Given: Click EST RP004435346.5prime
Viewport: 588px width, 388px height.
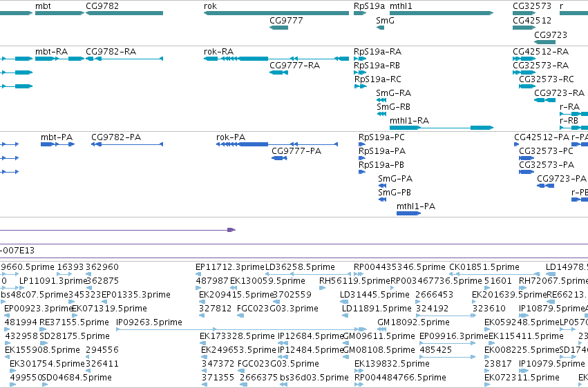Looking at the screenshot, I should (x=399, y=267).
